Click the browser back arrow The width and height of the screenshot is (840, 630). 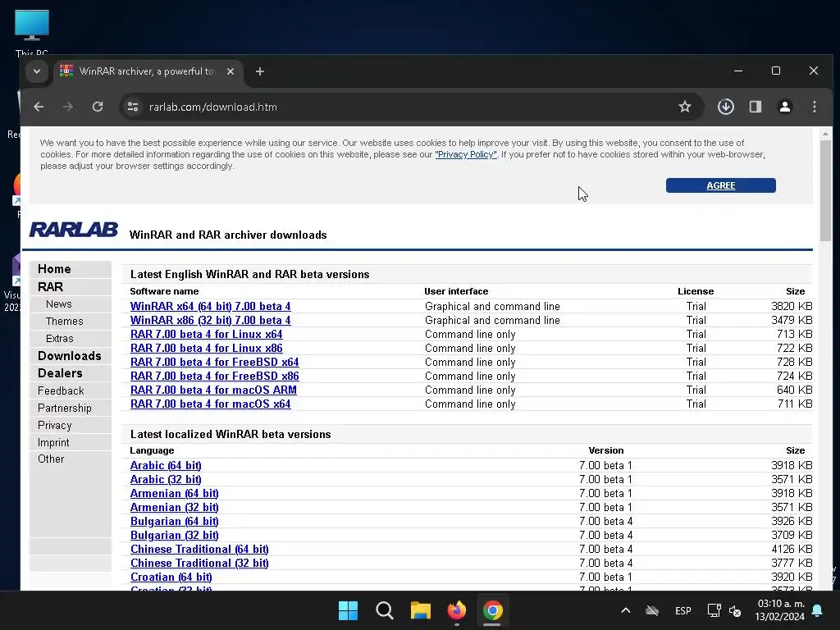pos(39,107)
